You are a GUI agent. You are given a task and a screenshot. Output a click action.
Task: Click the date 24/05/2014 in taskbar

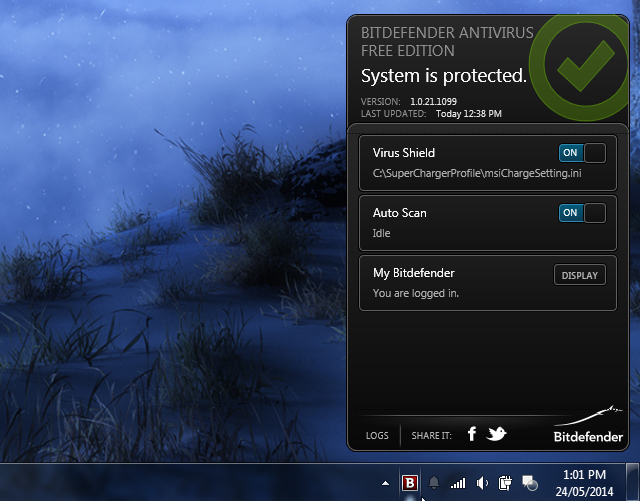coord(584,491)
